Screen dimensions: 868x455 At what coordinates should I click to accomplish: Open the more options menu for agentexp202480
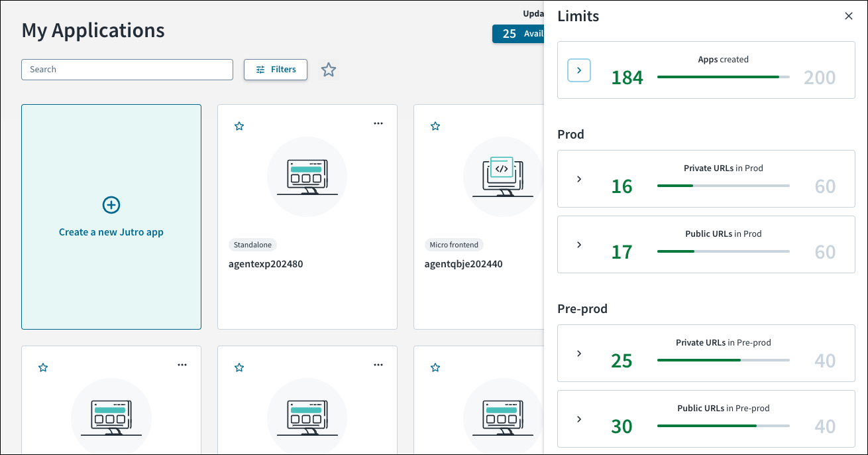coord(378,123)
